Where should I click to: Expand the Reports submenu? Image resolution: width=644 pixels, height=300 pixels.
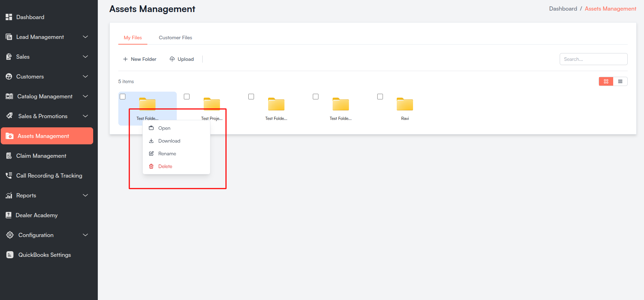click(85, 195)
